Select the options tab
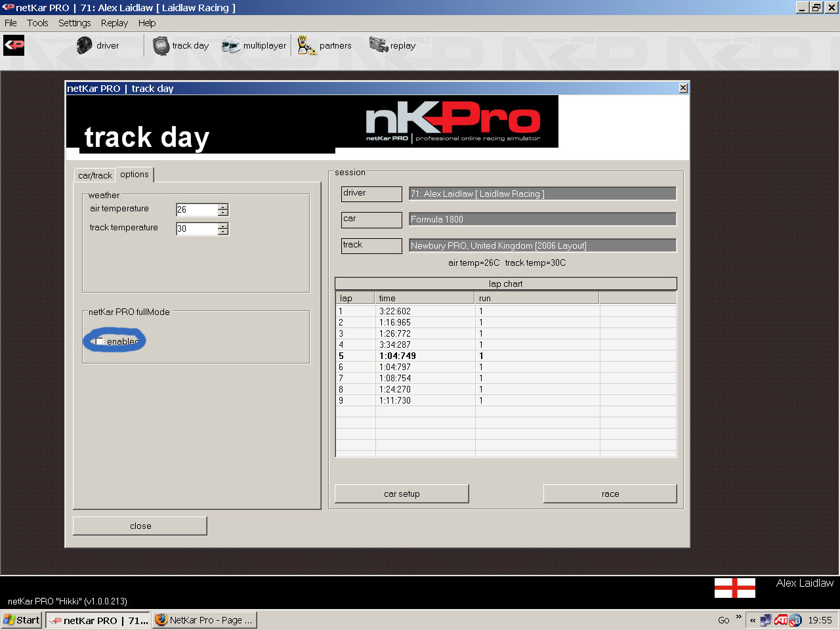The width and height of the screenshot is (840, 630). 135,175
